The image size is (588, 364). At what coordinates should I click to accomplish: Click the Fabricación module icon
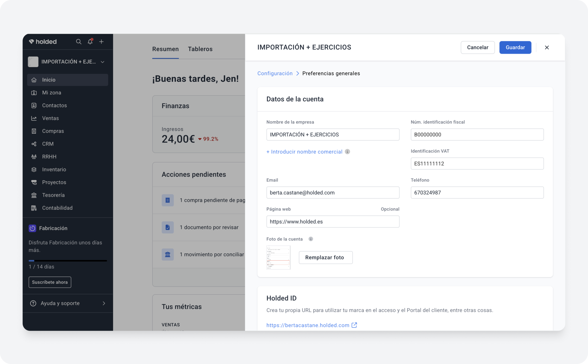tap(32, 228)
